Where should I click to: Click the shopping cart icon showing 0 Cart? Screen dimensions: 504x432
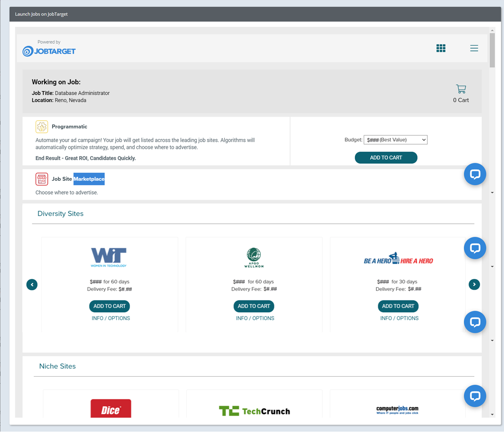461,89
